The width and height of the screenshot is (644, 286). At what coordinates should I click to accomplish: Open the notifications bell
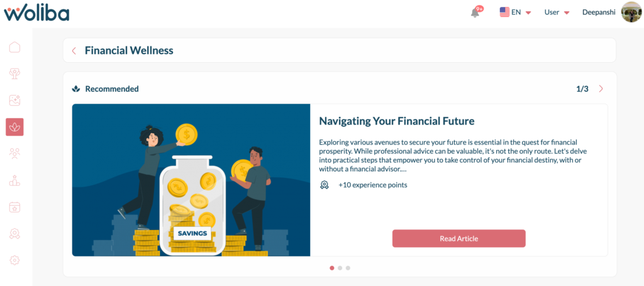pos(475,13)
